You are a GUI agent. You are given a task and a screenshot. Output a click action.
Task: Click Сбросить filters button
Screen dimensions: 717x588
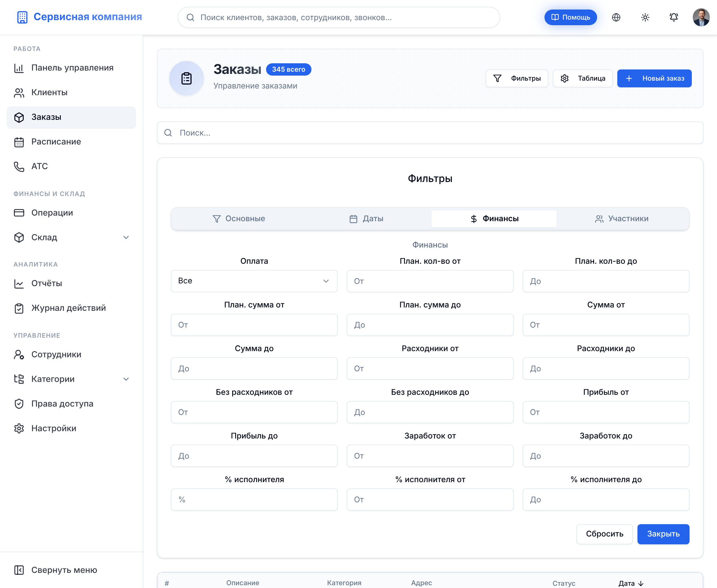tap(604, 534)
